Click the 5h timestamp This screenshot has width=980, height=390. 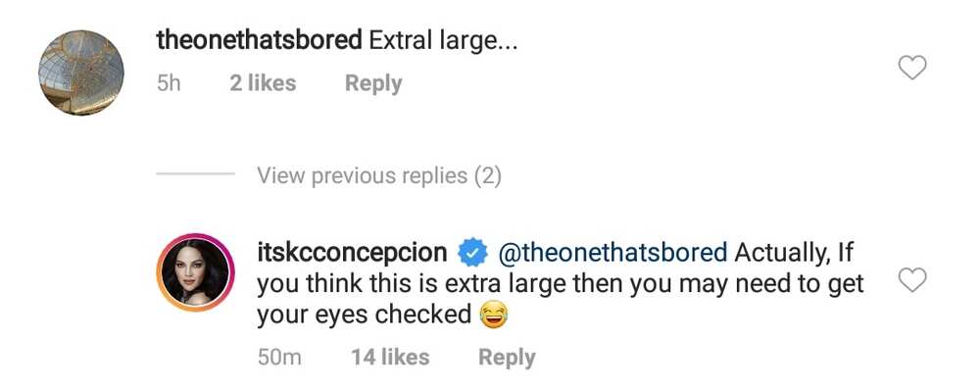click(x=169, y=83)
